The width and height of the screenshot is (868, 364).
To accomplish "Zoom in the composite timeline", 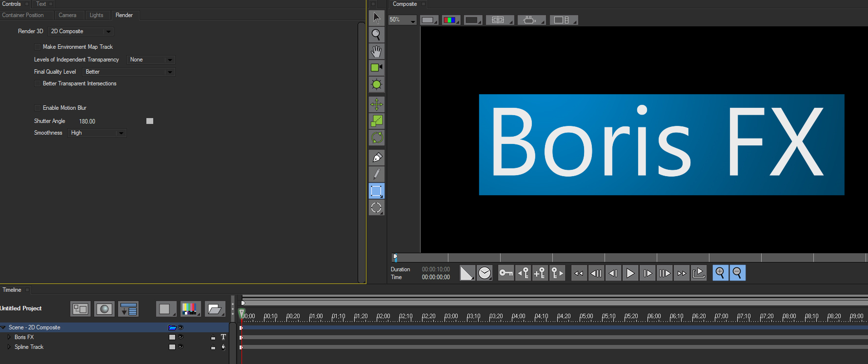I will tap(720, 273).
